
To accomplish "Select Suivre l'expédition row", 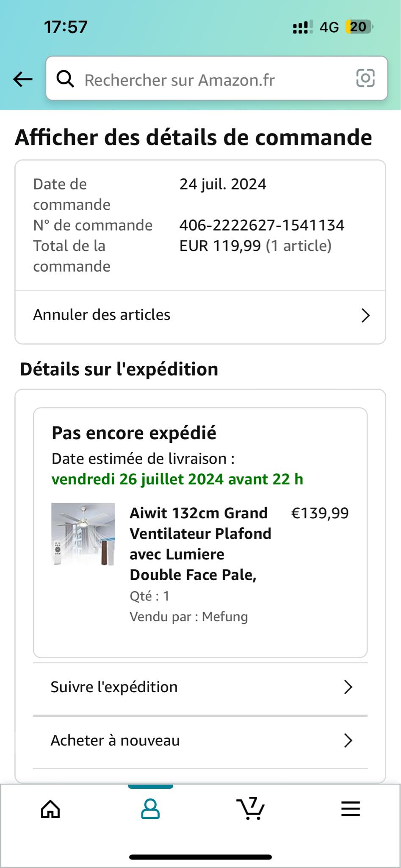I will coord(200,687).
